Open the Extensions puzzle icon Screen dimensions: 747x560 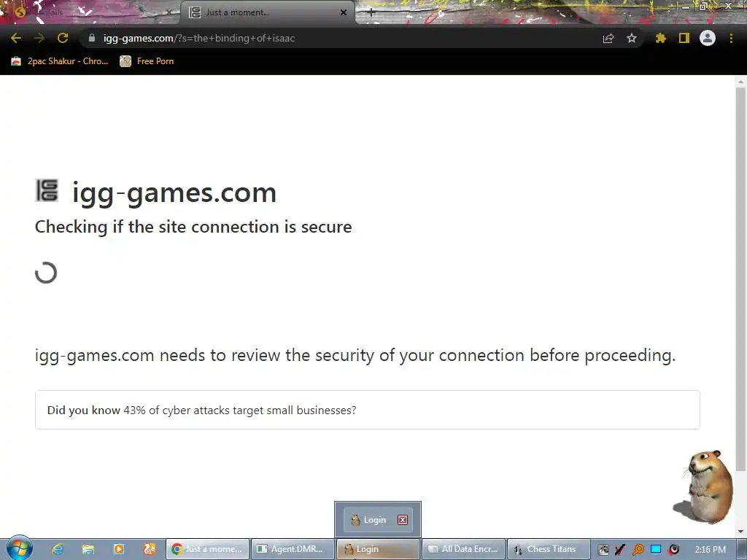[660, 38]
